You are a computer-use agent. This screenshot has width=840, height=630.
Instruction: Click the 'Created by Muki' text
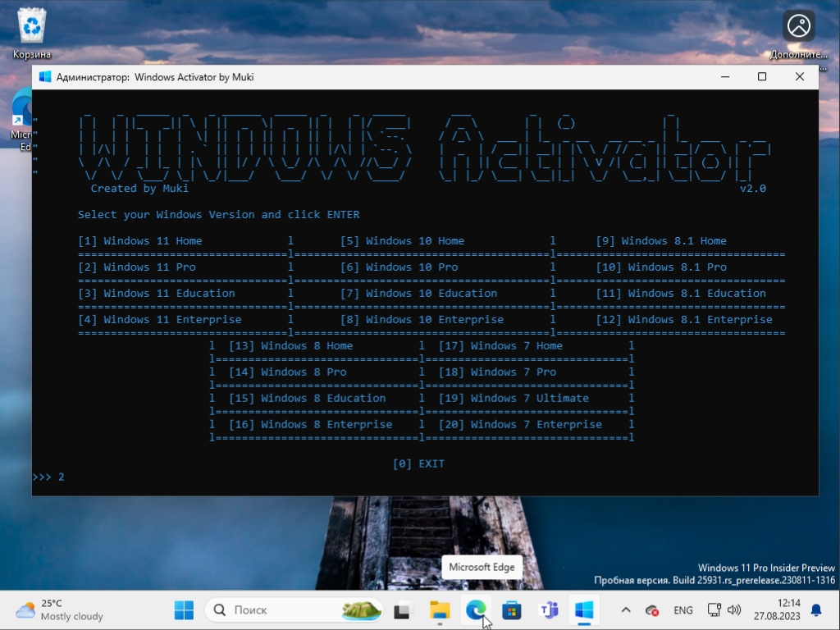pos(139,189)
